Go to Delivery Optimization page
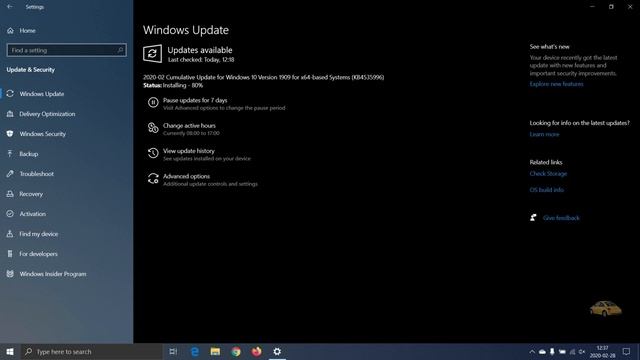 pyautogui.click(x=47, y=114)
